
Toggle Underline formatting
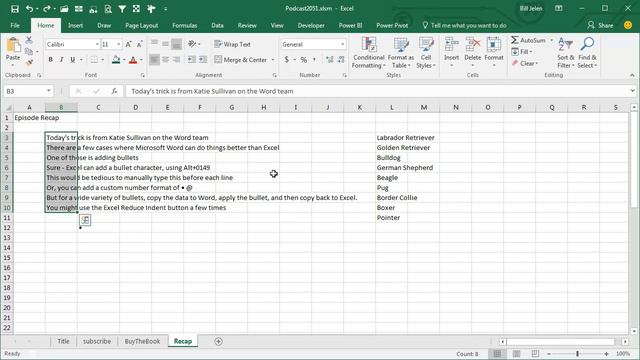point(72,60)
